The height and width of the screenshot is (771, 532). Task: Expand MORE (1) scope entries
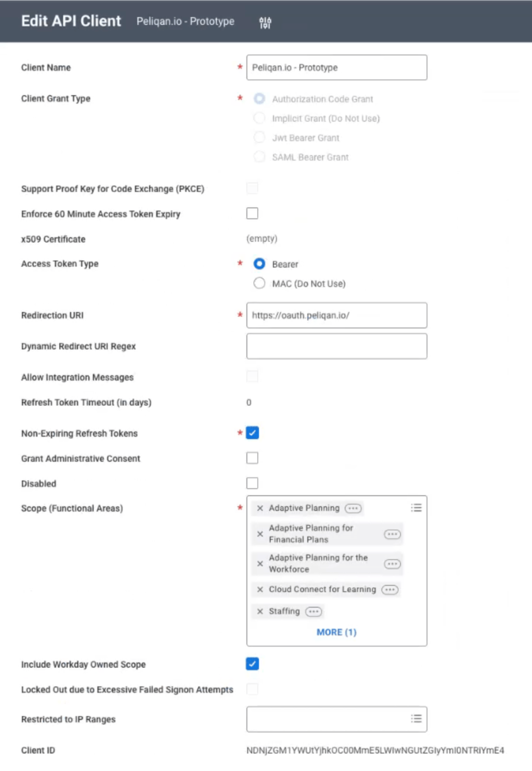[336, 632]
